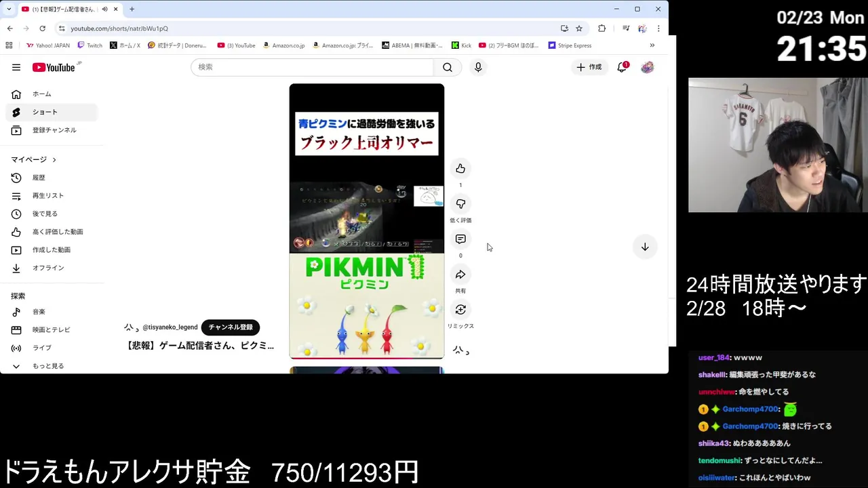Open 作成 create menu
This screenshot has width=868, height=488.
pyautogui.click(x=589, y=67)
